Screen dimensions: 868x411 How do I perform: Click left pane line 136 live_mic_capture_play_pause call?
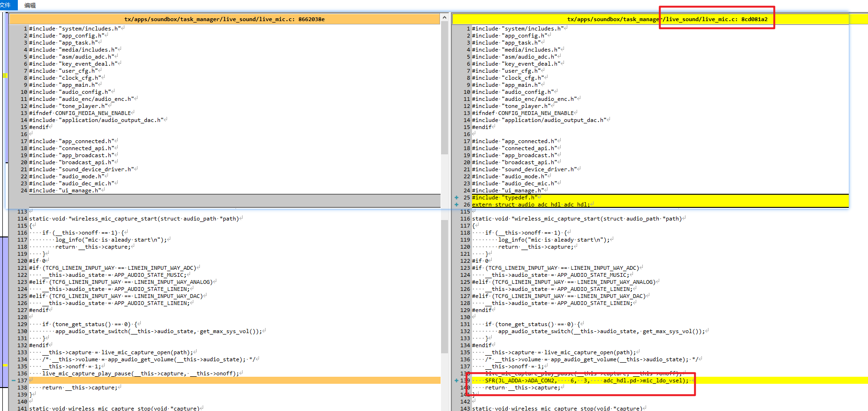(x=141, y=373)
